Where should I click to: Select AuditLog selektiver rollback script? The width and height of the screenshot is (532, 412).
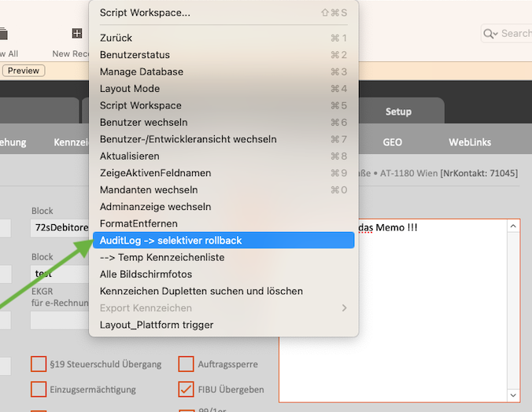coord(224,241)
